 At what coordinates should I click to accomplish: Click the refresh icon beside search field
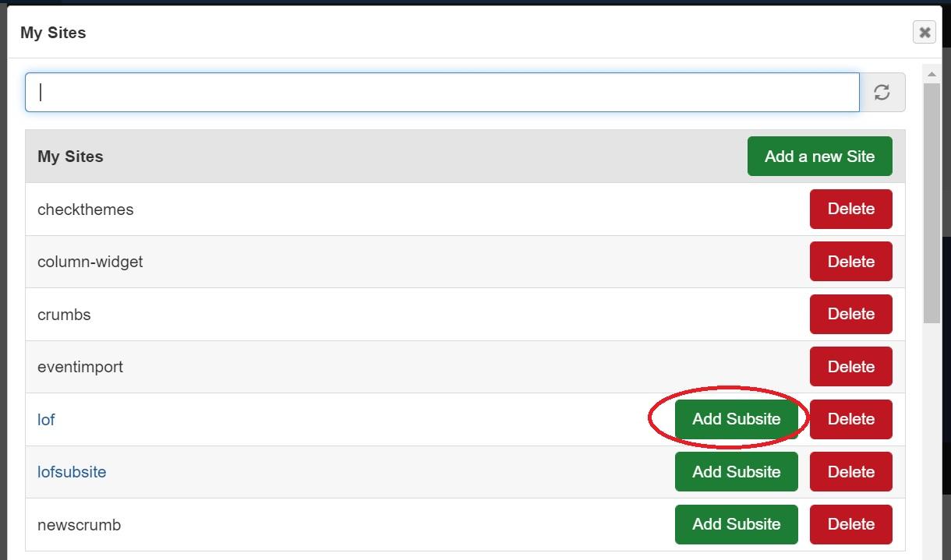(882, 93)
